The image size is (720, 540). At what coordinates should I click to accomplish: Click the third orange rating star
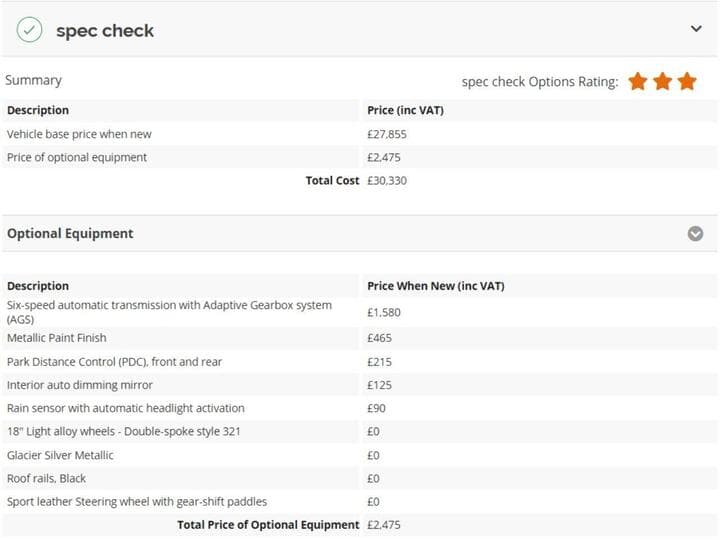pyautogui.click(x=687, y=82)
